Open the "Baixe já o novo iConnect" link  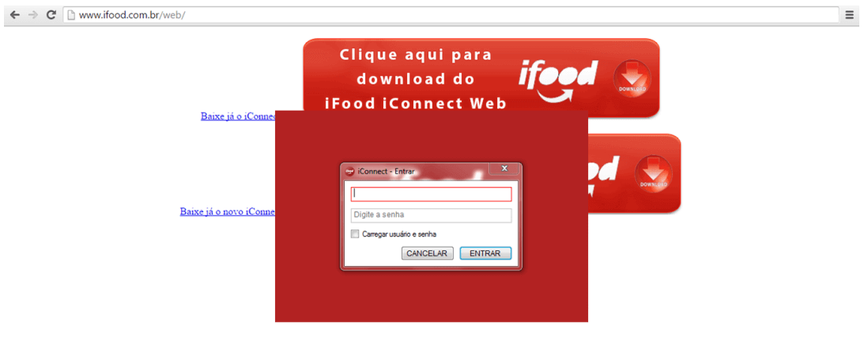228,211
